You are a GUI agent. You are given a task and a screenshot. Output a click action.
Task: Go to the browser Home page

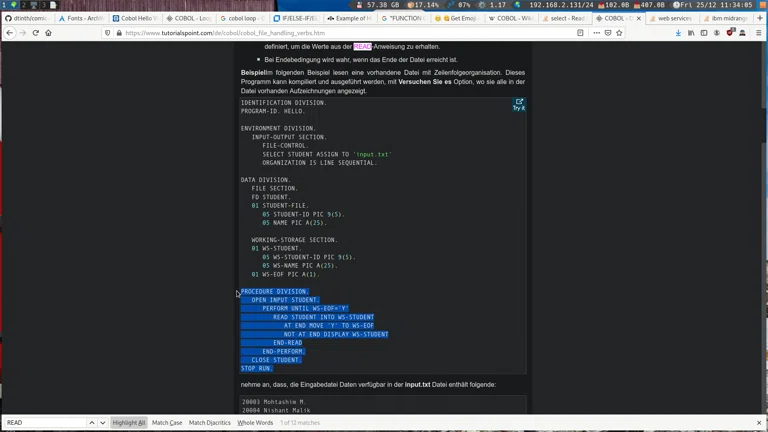click(48, 33)
